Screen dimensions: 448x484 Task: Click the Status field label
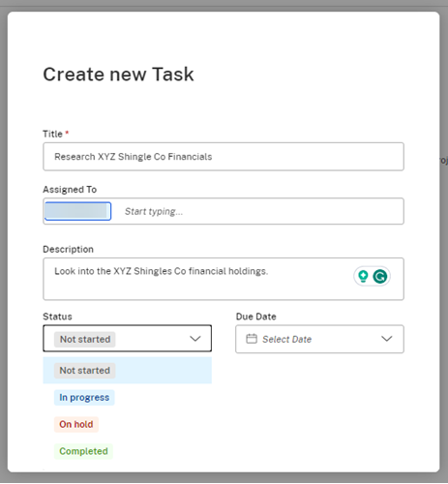coord(57,317)
